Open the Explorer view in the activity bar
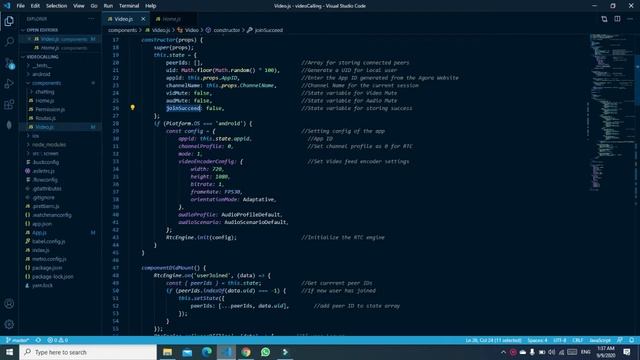 coord(9,21)
